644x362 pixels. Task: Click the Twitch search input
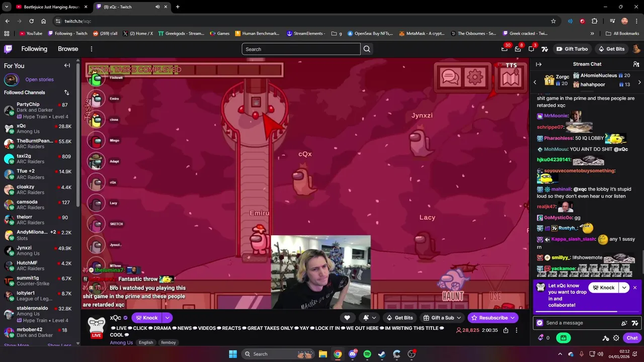(x=301, y=49)
